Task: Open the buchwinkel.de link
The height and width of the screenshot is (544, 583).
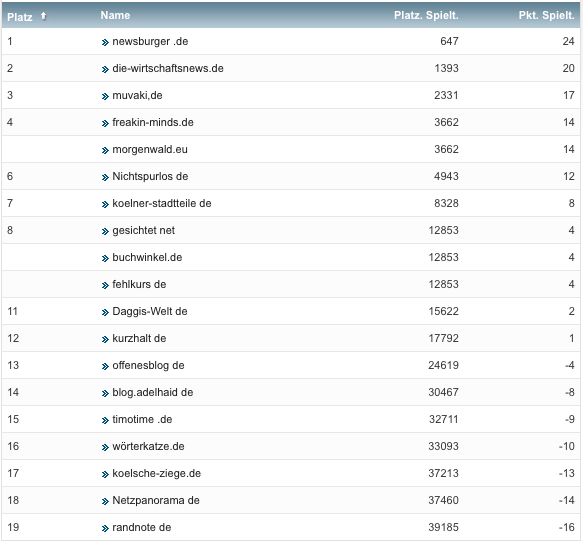Action: [147, 257]
